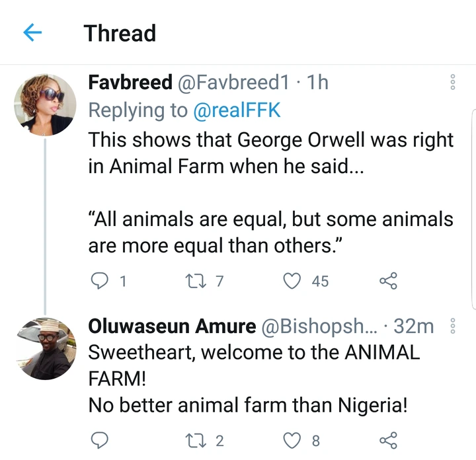Reply to Favbreed's tweet
Viewport: 476px width, 460px height.
98,282
